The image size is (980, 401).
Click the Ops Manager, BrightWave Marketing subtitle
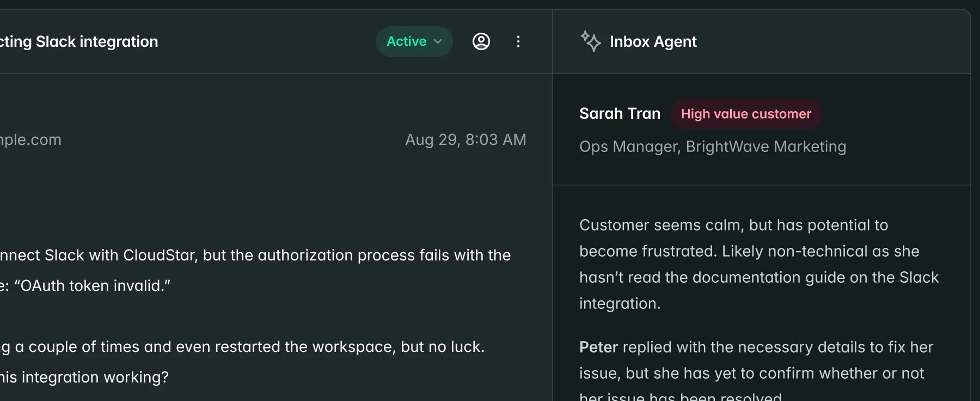[x=713, y=147]
